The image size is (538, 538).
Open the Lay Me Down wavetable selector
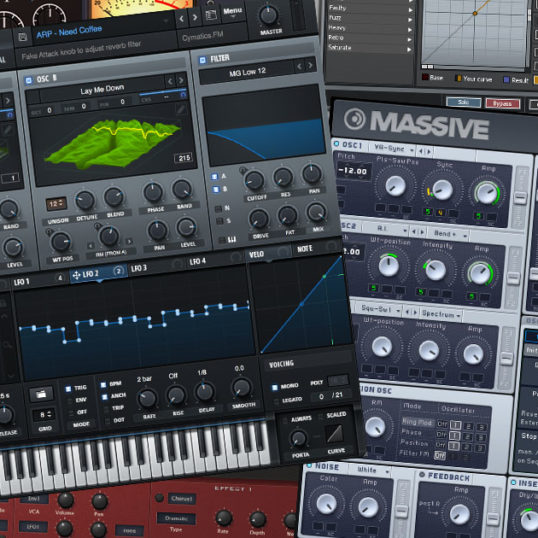pyautogui.click(x=102, y=89)
